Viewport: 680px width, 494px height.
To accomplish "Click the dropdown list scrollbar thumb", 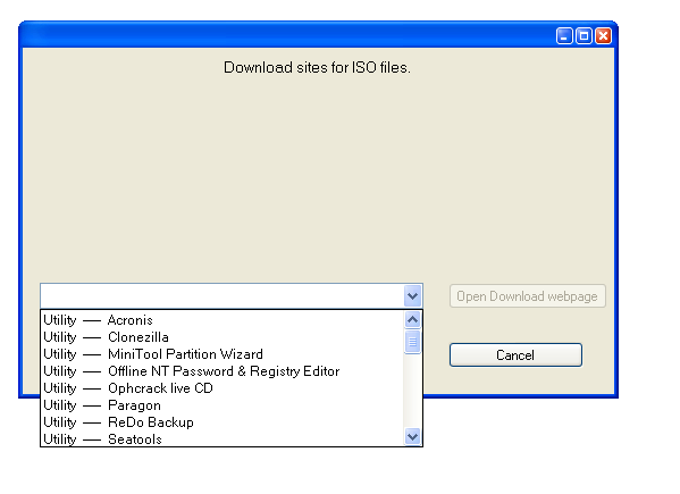I will [412, 342].
